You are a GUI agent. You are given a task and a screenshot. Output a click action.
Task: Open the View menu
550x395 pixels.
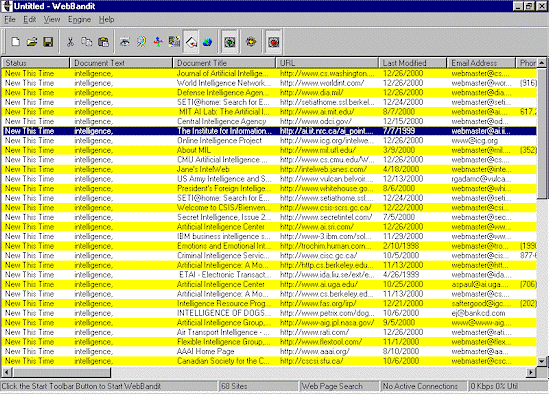tap(52, 20)
